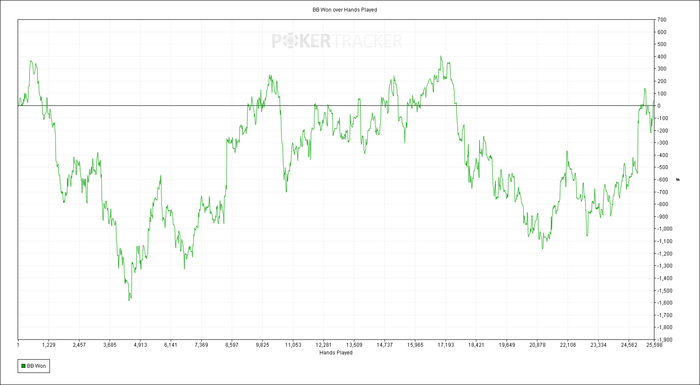Image resolution: width=700 pixels, height=385 pixels.
Task: Click the x-axis tick label 6,141
Action: coord(171,345)
